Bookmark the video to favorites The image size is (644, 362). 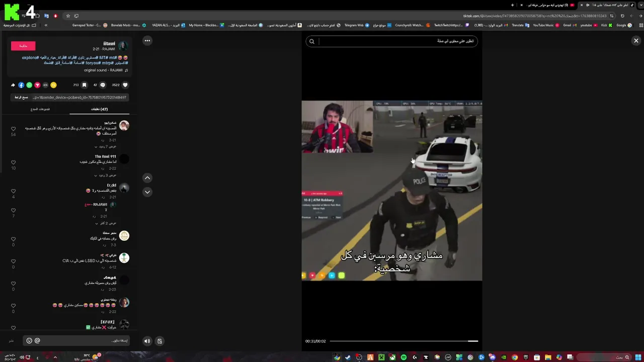point(84,85)
